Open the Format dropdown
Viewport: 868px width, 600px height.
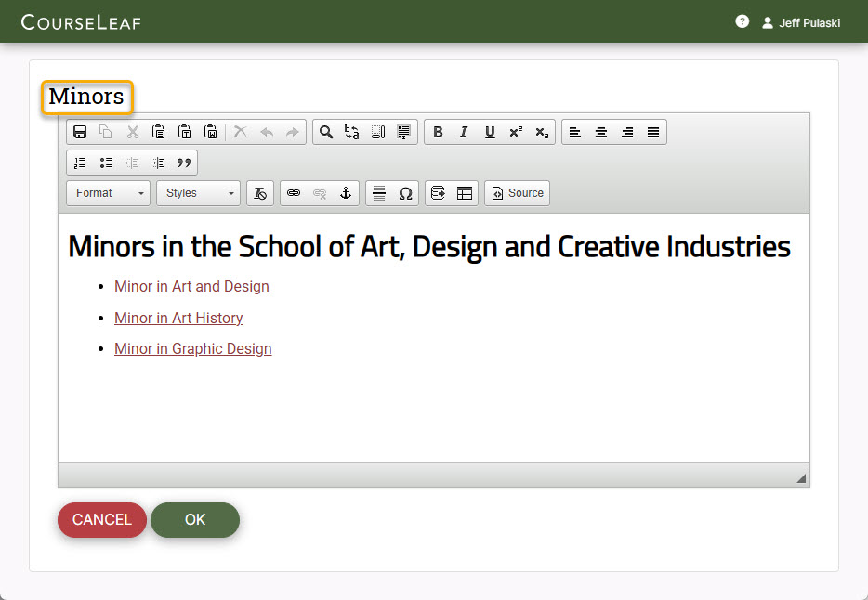[108, 193]
